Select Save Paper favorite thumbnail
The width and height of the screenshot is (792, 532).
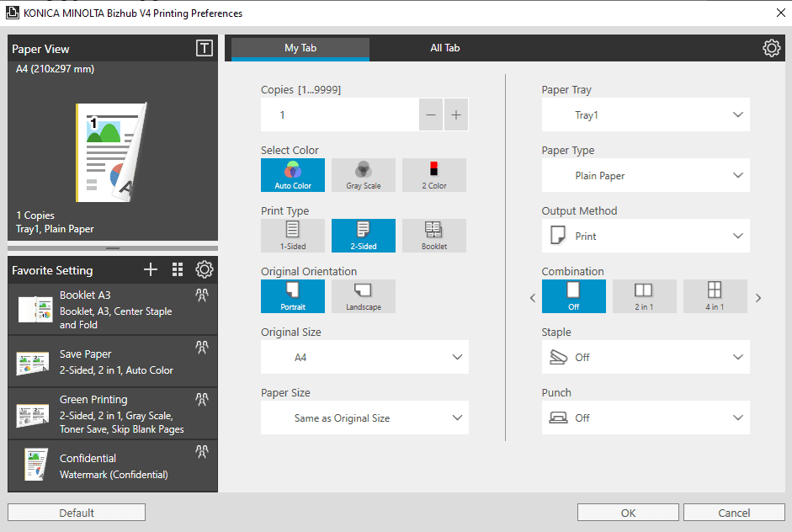click(33, 364)
